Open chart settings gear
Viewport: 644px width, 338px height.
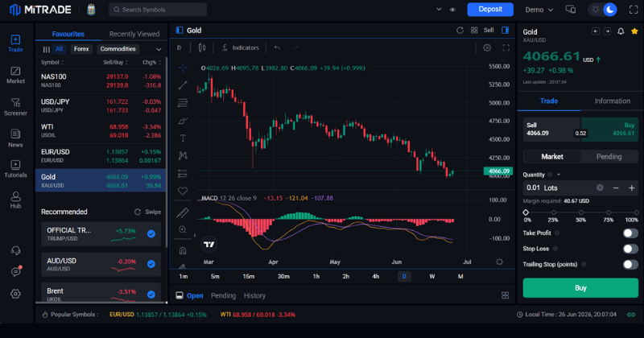coord(487,48)
